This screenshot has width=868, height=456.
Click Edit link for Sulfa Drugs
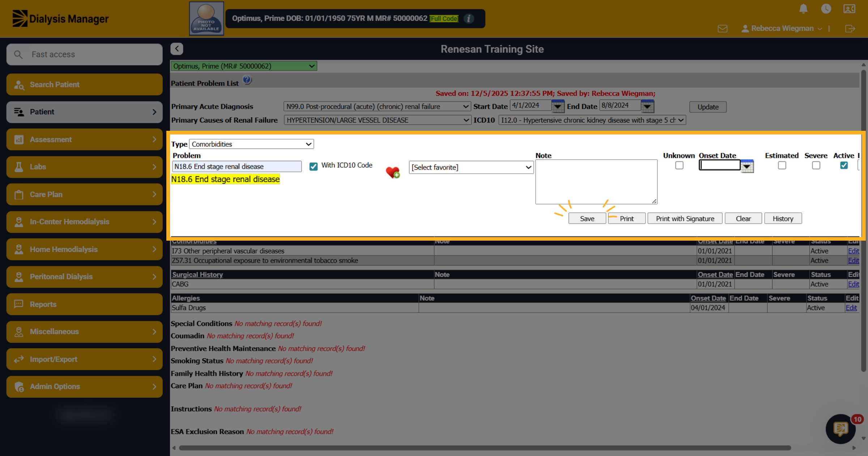click(x=851, y=308)
